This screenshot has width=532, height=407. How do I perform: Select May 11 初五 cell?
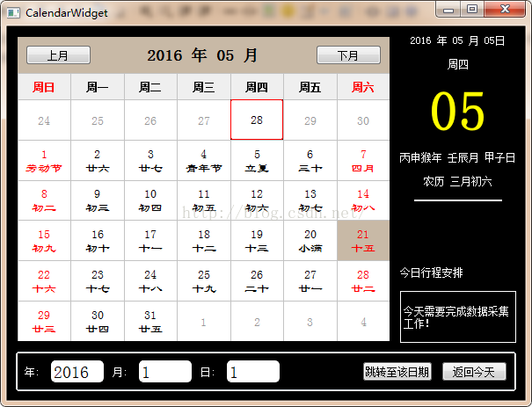coord(204,200)
